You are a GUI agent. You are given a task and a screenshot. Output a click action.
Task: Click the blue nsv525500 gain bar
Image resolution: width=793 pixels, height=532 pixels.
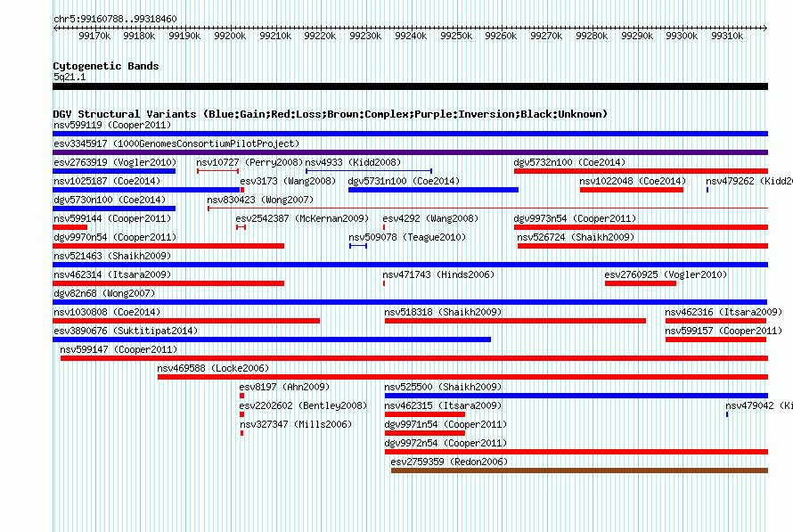coord(576,396)
